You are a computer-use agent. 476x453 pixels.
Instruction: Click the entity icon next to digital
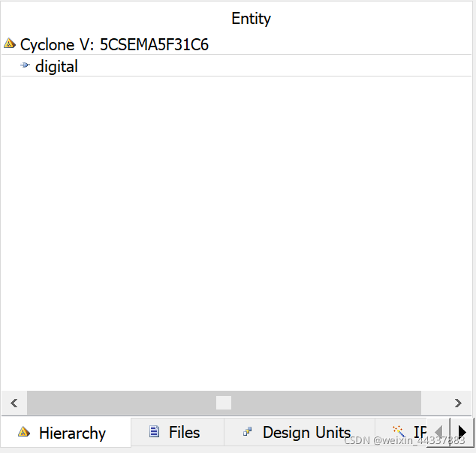pos(25,65)
